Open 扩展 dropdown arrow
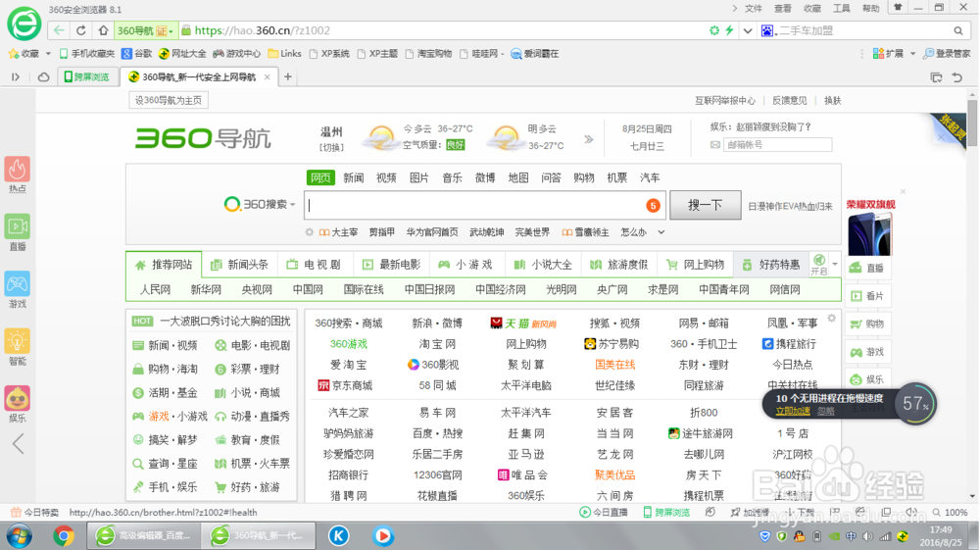The height and width of the screenshot is (550, 980). tap(912, 54)
